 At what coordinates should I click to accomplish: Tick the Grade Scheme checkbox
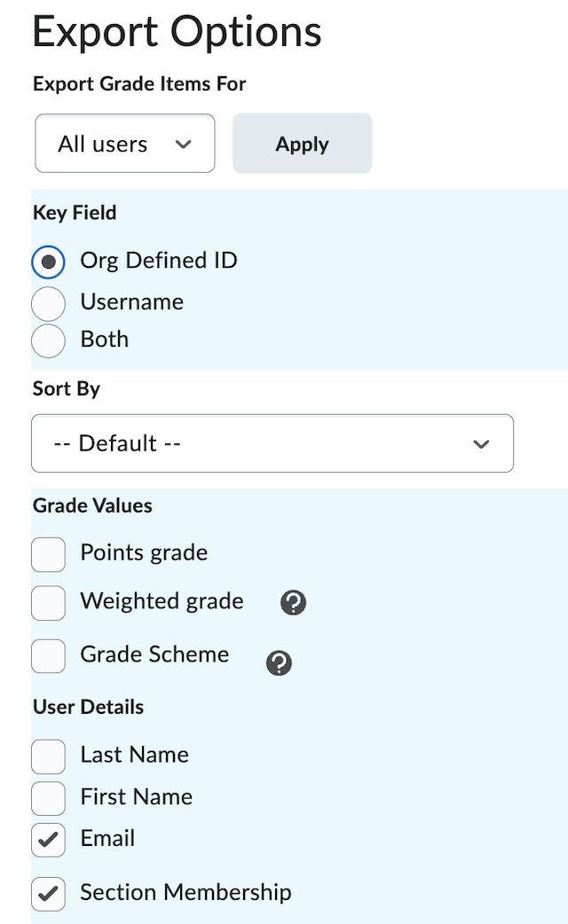48,656
